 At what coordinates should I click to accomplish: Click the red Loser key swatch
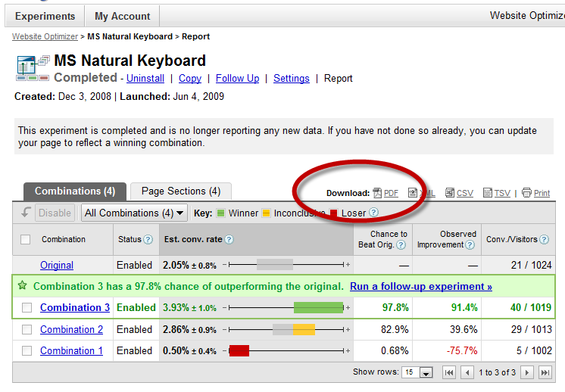click(x=334, y=213)
